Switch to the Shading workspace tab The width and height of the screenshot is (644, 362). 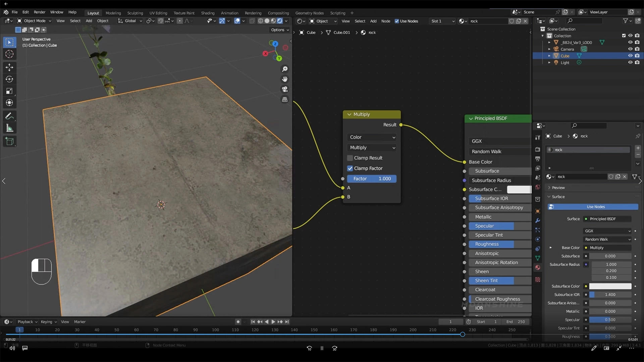tap(208, 13)
